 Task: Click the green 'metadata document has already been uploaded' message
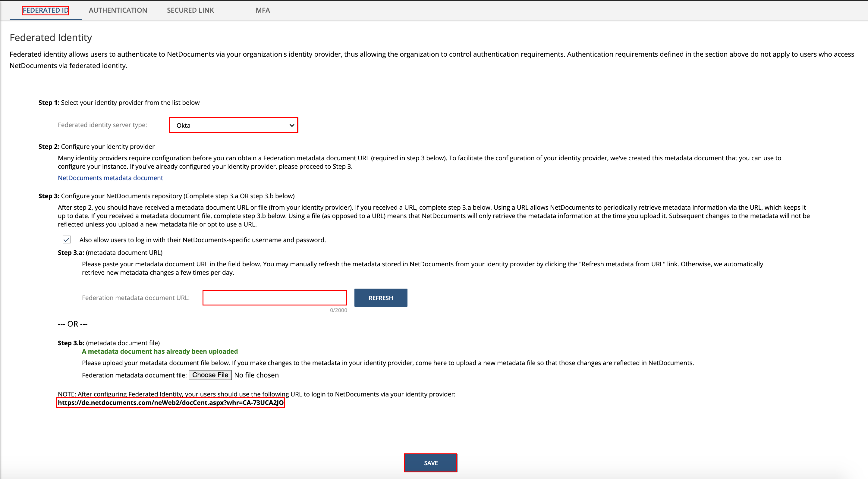pyautogui.click(x=160, y=351)
